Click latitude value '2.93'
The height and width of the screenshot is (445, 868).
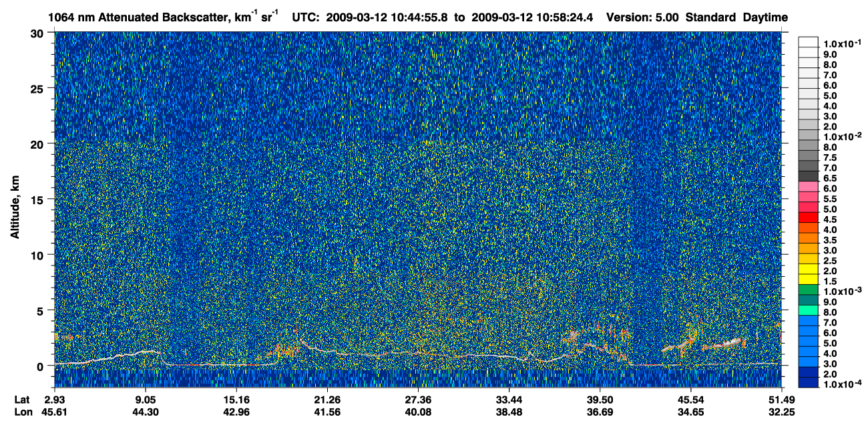click(54, 399)
